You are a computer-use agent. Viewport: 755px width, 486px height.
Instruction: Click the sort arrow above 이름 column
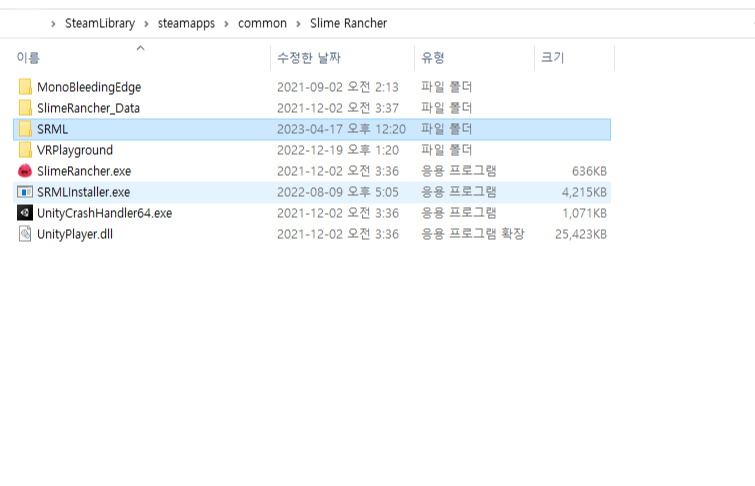(x=141, y=48)
